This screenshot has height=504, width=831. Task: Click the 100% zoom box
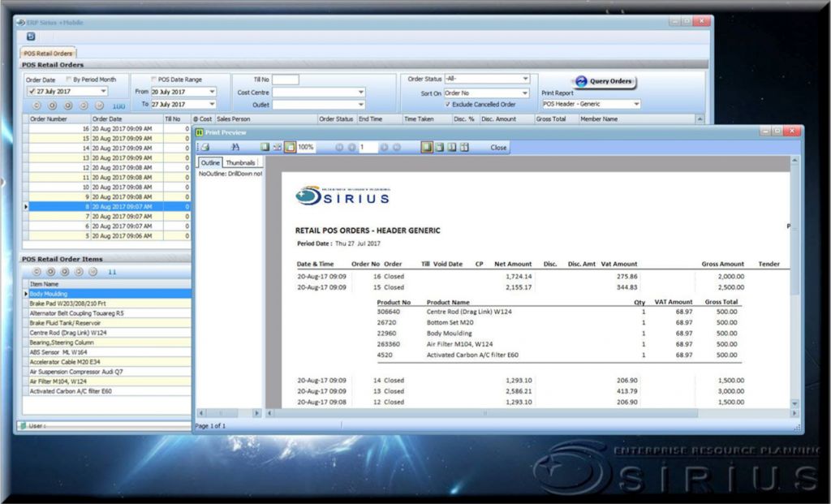(x=306, y=148)
